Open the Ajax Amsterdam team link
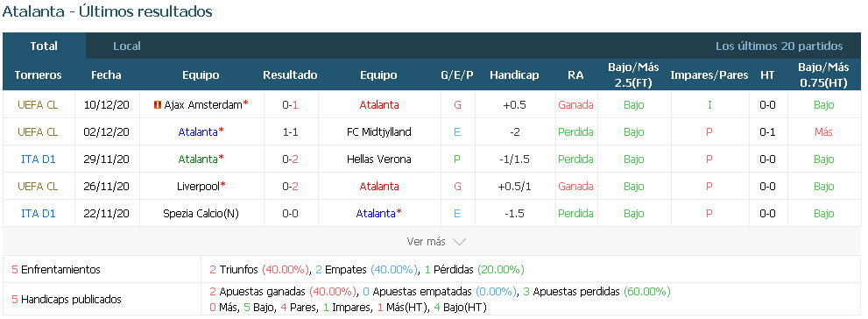 tap(203, 104)
